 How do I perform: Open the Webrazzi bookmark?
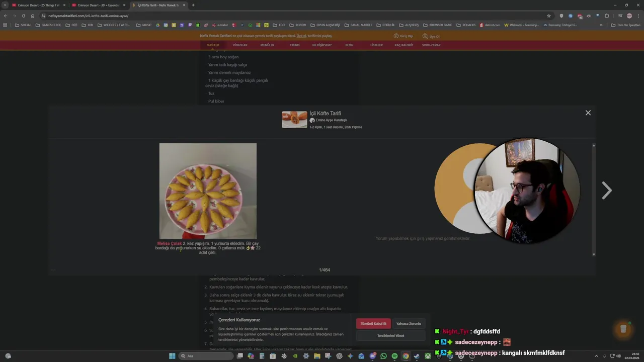pos(521,25)
